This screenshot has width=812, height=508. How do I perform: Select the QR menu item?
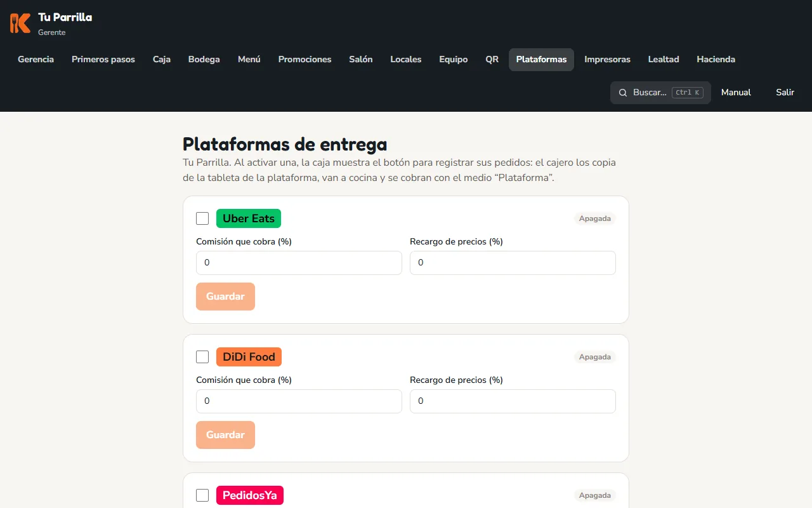click(x=492, y=60)
